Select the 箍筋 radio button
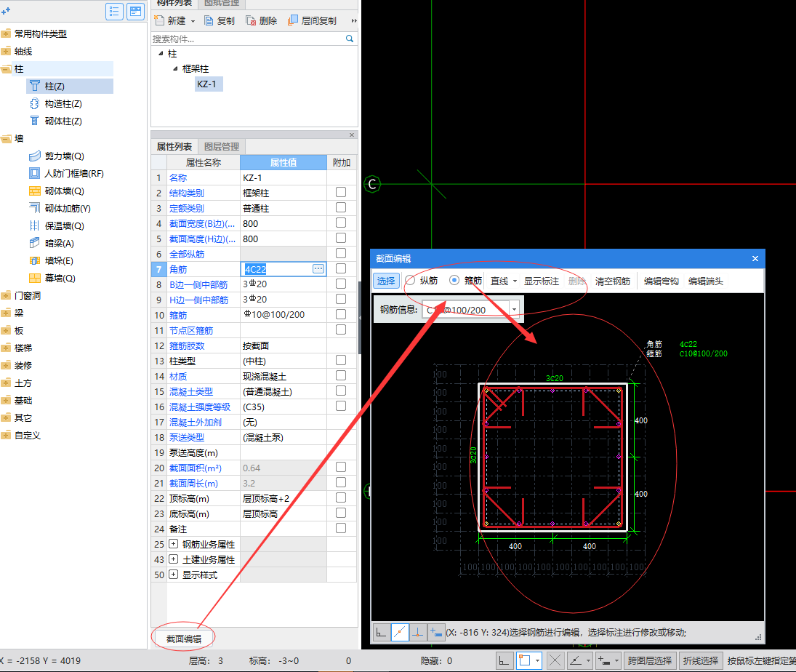Viewport: 796px width, 672px height. click(454, 281)
